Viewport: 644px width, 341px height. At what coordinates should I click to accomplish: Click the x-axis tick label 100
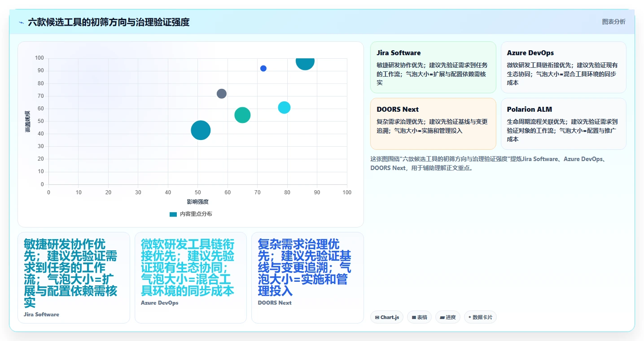[347, 192]
